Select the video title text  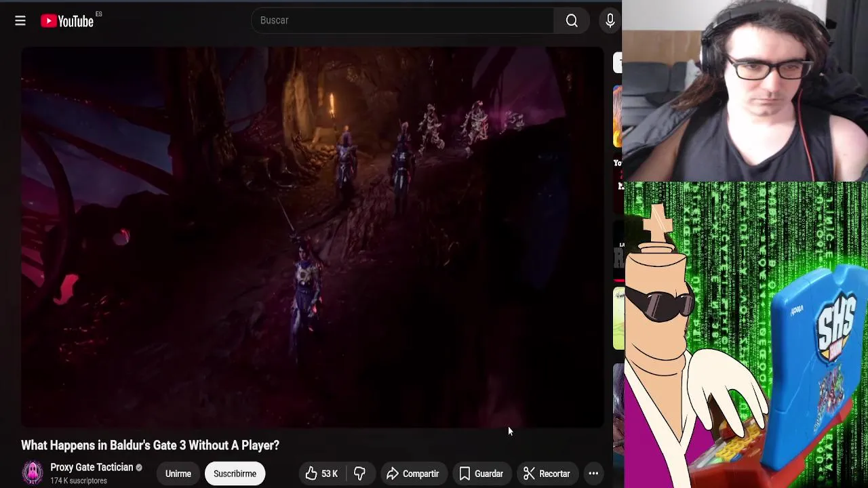click(x=150, y=445)
